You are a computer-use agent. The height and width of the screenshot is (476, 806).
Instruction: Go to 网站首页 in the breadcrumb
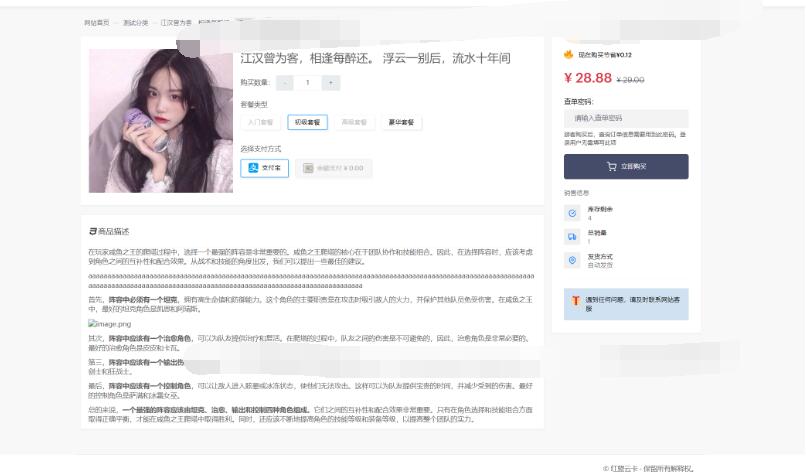click(x=97, y=21)
